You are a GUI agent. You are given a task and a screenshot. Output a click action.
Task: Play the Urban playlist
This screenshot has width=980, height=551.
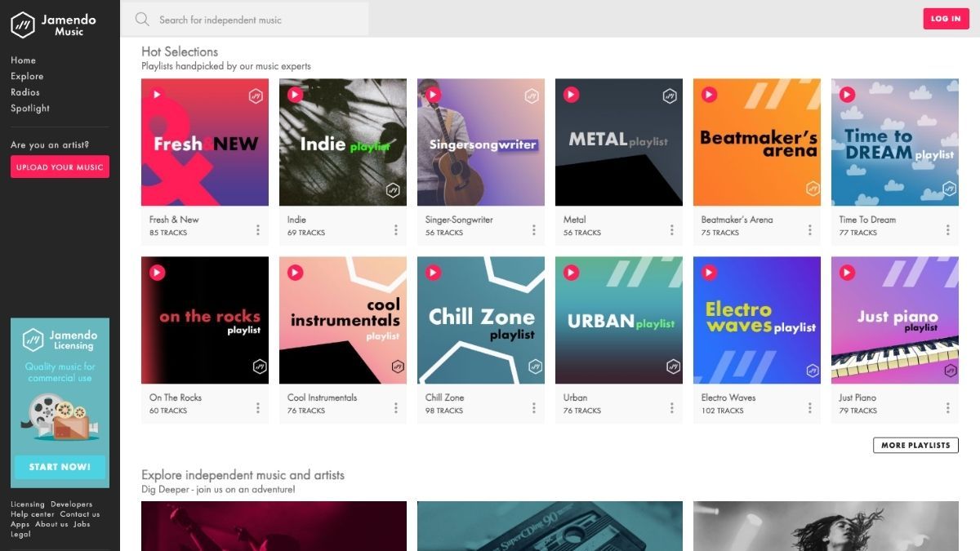click(x=571, y=273)
